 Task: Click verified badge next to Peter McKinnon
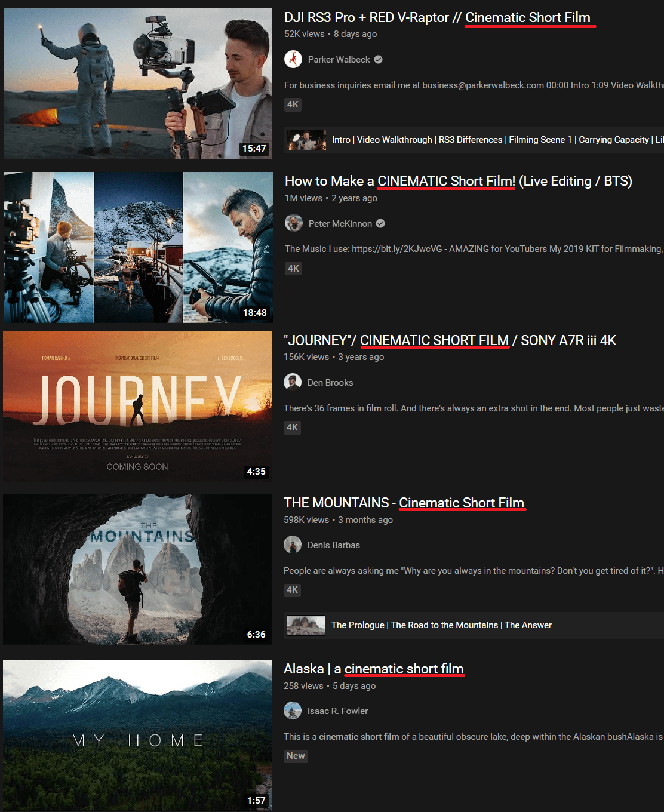pyautogui.click(x=380, y=223)
